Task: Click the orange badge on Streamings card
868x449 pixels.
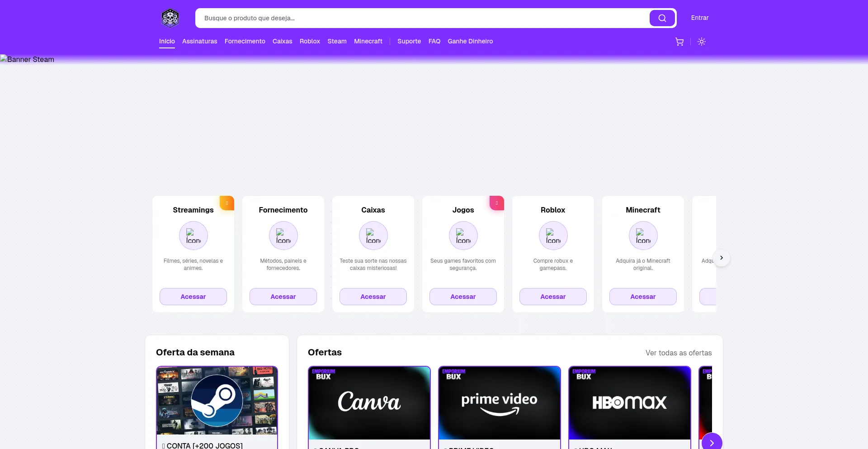Action: coord(227,203)
